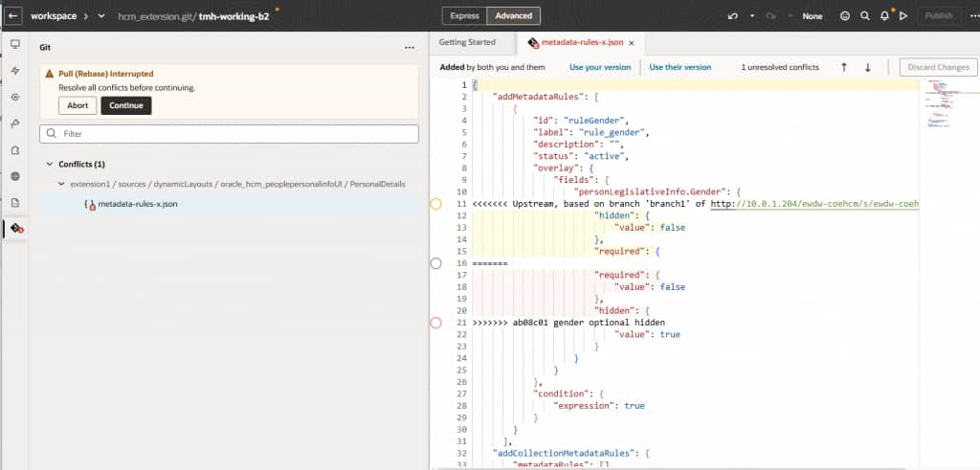Click Use their version

(x=680, y=68)
